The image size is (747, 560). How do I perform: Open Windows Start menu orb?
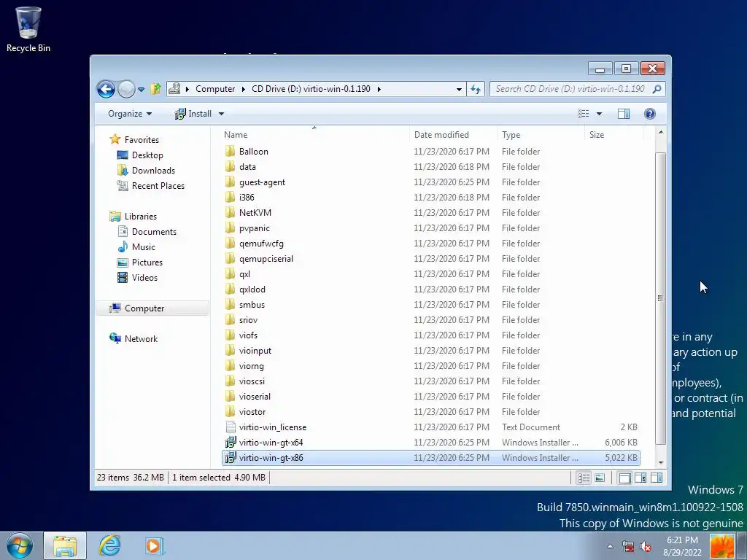tap(20, 545)
